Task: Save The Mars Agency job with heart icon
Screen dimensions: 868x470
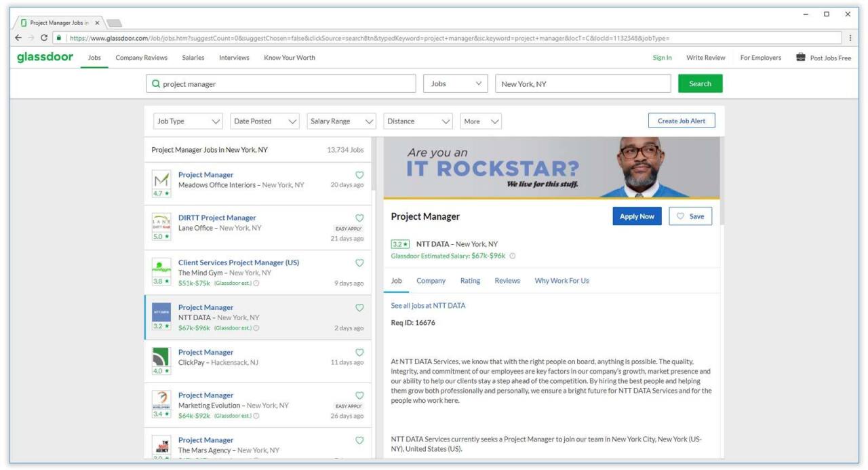Action: (359, 440)
